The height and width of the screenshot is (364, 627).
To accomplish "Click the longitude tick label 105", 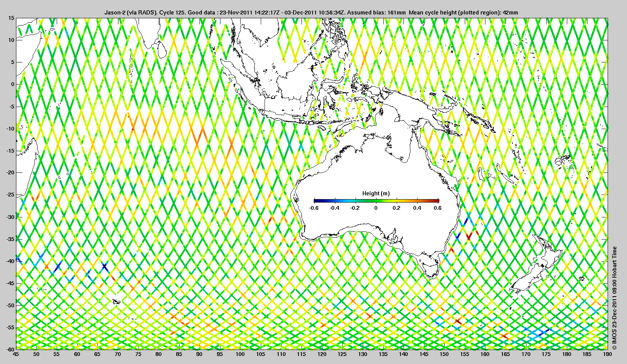I will pos(261,354).
